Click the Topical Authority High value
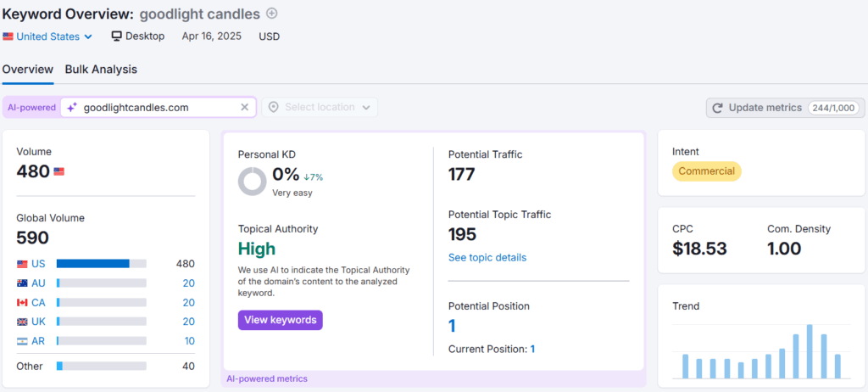The image size is (868, 392). coord(257,249)
